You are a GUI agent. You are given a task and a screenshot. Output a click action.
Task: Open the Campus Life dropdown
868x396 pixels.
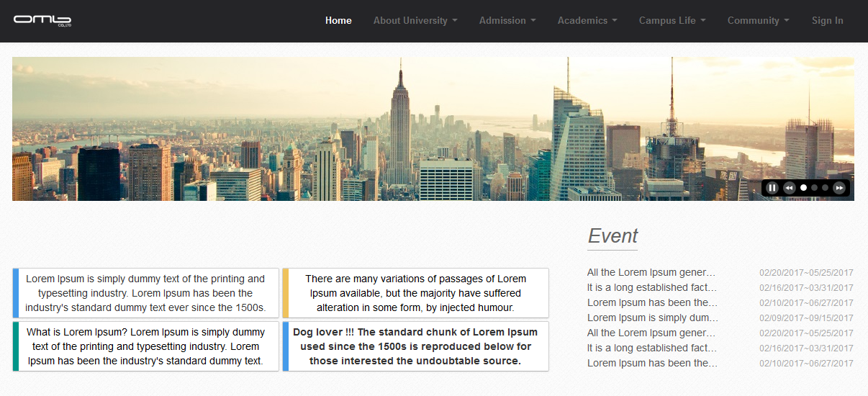click(672, 20)
